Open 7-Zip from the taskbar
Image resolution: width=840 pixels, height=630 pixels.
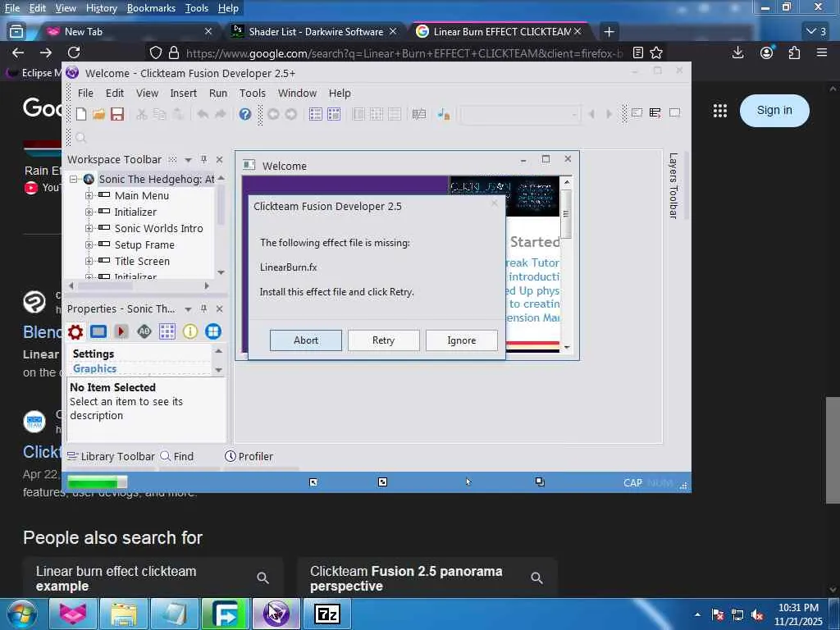[x=327, y=614]
